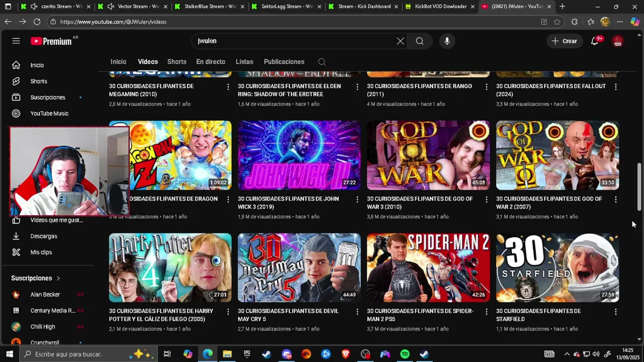Open options menu for Fallout video
The width and height of the screenshot is (644, 362).
click(615, 87)
